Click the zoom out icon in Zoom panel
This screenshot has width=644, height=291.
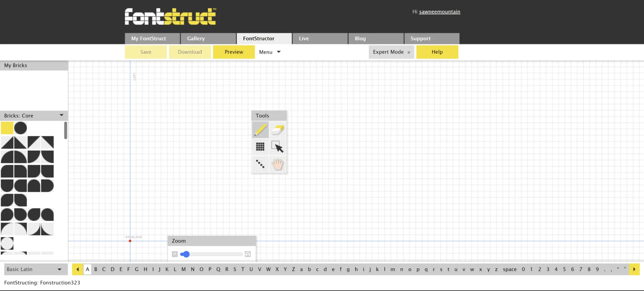[175, 254]
